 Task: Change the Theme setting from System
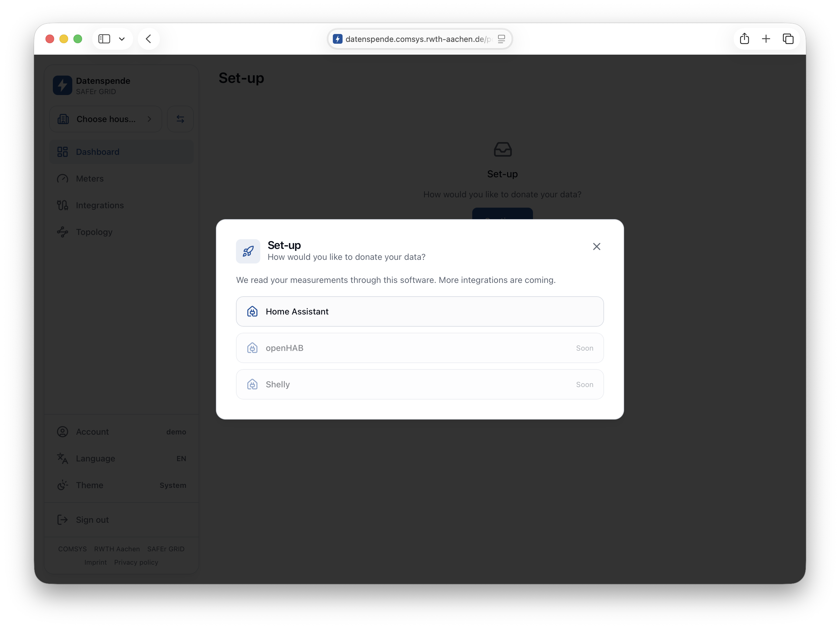click(121, 485)
